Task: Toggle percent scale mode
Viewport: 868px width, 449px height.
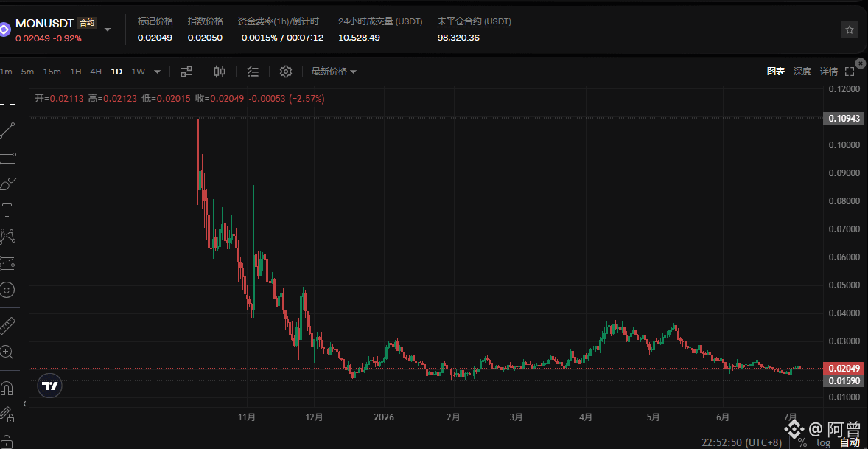Action: click(x=802, y=442)
